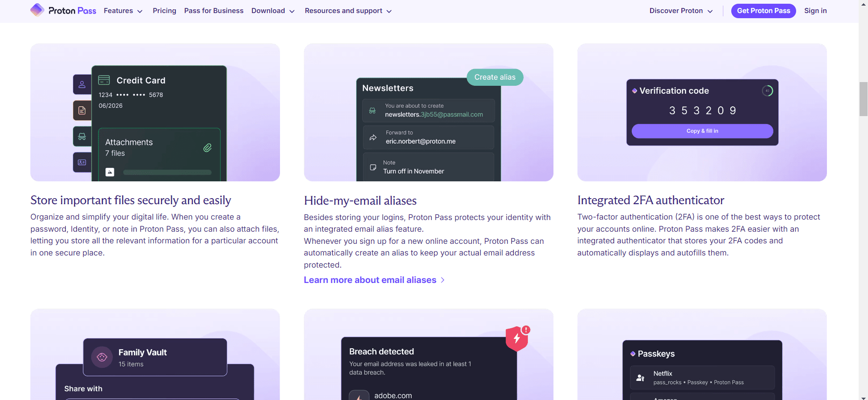The width and height of the screenshot is (868, 400).
Task: Click the Breach detected title
Action: point(381,352)
